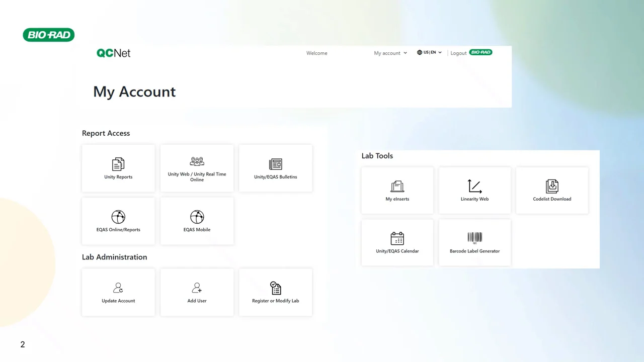Open Register or Modify Lab checklist icon
The image size is (644, 362).
coord(276,288)
